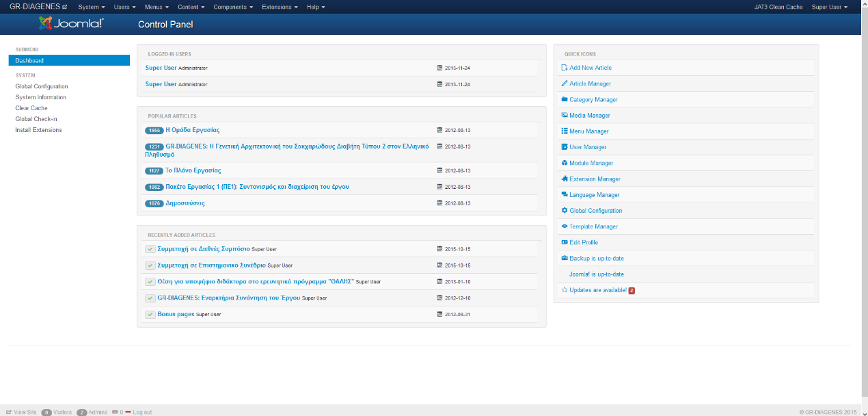Viewport: 868px width, 416px height.
Task: Click the GR-DIAGENES site name in top bar
Action: point(35,7)
